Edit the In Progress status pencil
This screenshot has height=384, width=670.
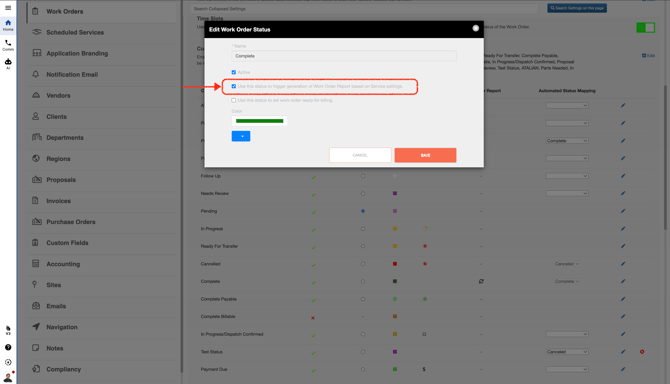click(x=623, y=229)
